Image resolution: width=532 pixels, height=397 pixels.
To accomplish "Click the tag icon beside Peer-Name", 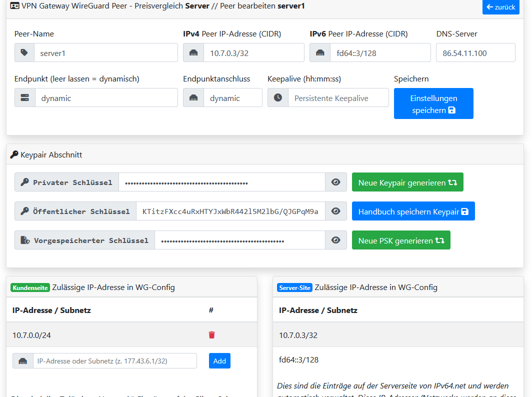I will 24,52.
